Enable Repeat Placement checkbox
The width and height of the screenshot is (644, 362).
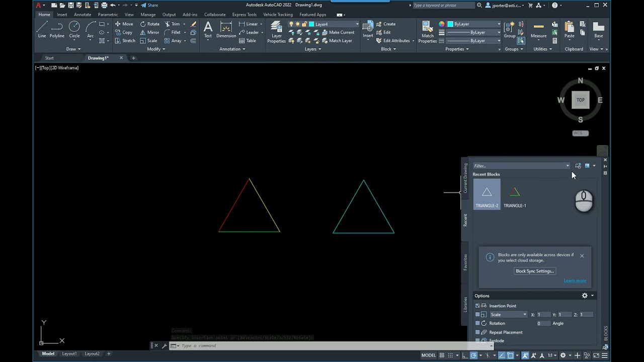click(477, 332)
